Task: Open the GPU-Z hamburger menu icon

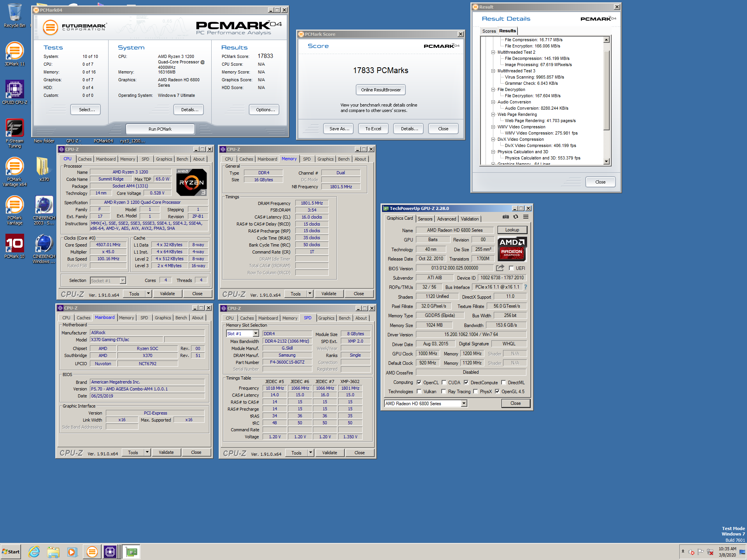Action: coord(526,217)
